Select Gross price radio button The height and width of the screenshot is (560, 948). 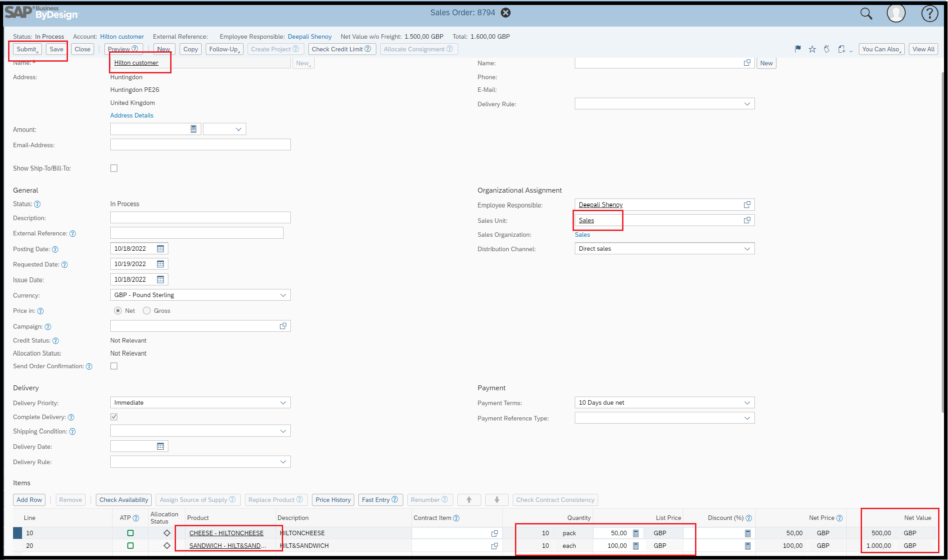click(147, 311)
